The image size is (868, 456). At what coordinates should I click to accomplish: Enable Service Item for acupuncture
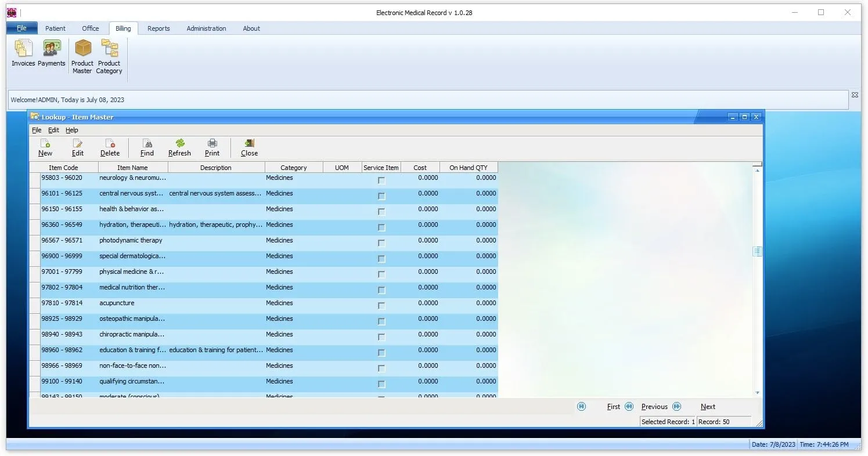point(381,305)
